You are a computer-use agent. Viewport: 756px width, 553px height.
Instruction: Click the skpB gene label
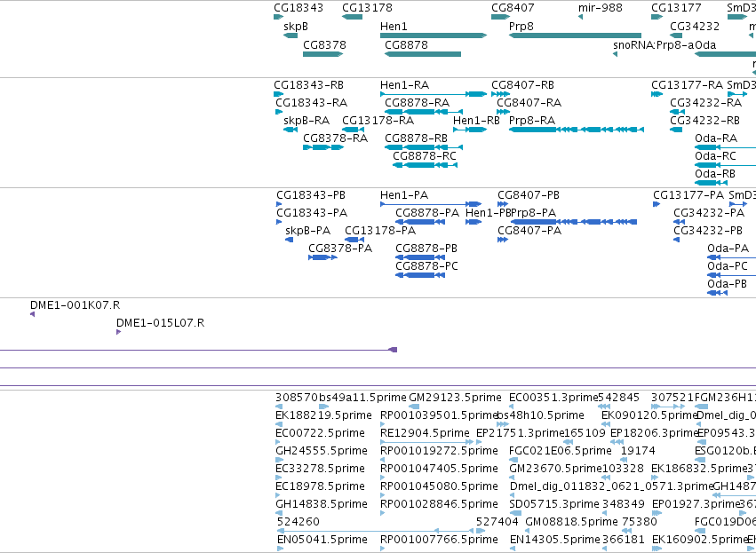(x=296, y=27)
